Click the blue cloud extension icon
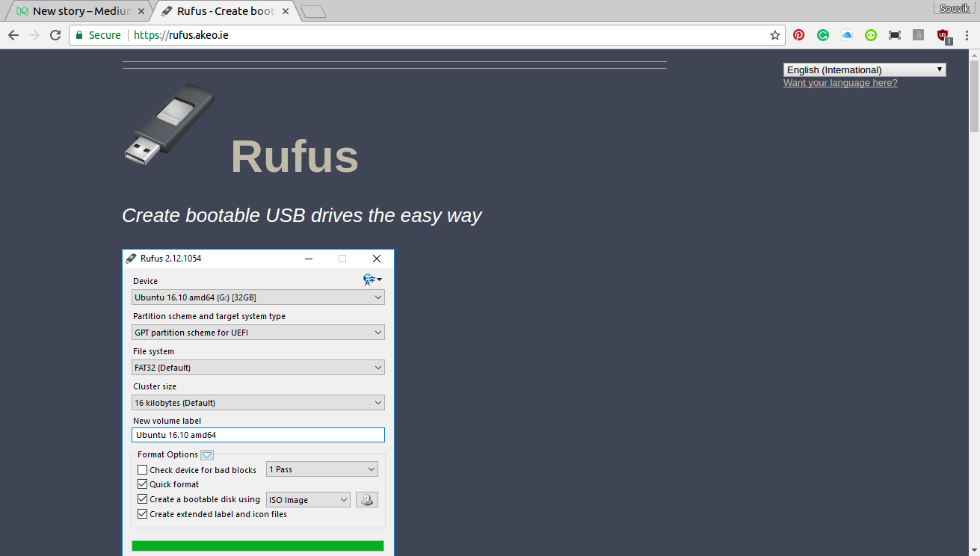 847,35
